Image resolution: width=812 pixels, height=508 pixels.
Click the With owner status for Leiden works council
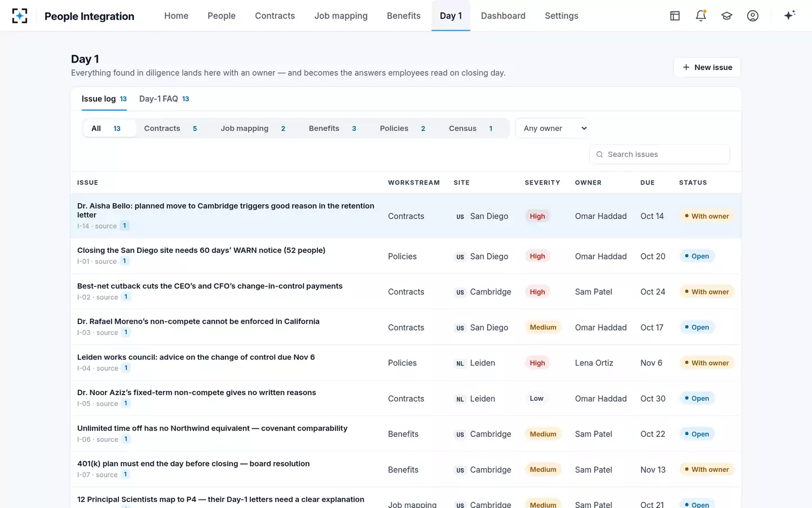707,363
